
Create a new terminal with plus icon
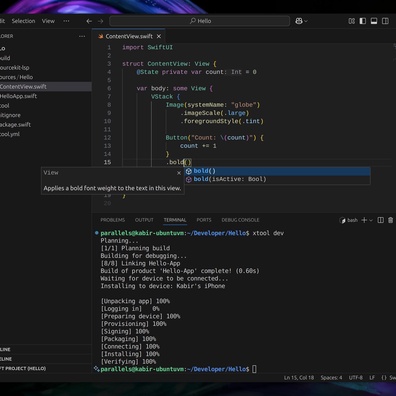364,220
